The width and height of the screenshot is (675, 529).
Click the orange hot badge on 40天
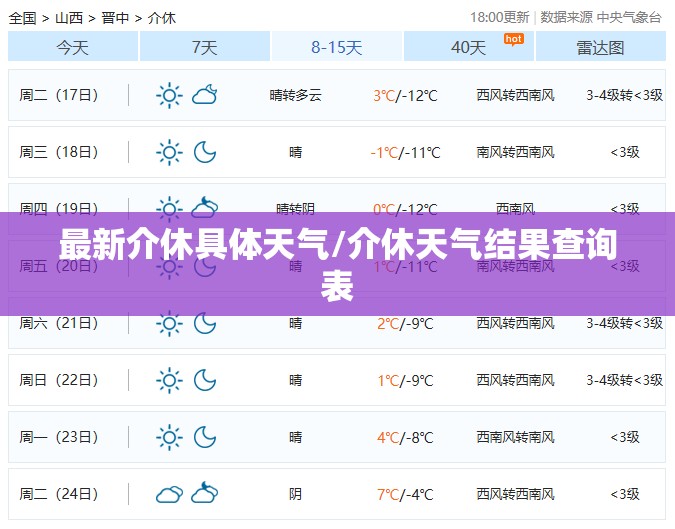pos(514,40)
